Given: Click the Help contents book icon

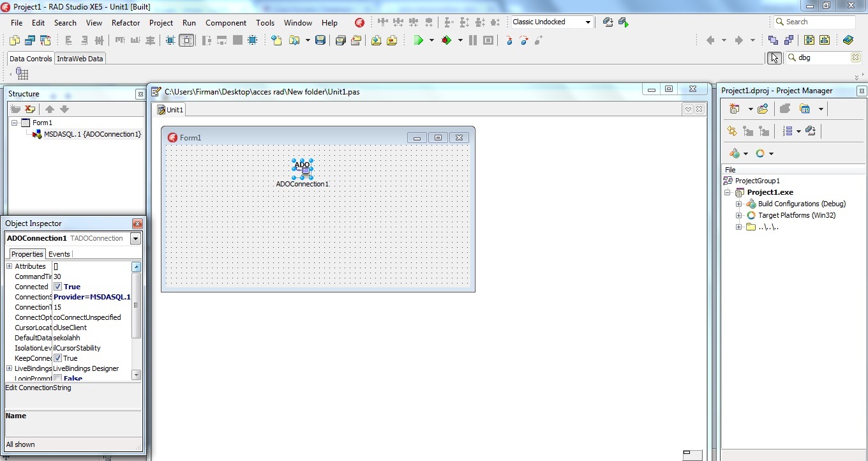Looking at the screenshot, I should [848, 40].
